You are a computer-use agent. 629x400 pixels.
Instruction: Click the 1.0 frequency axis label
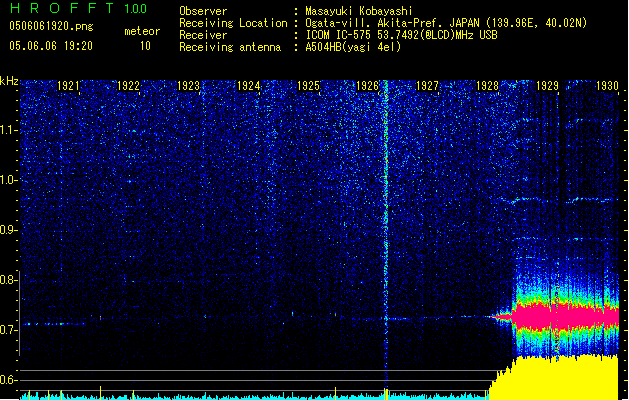[x=9, y=180]
